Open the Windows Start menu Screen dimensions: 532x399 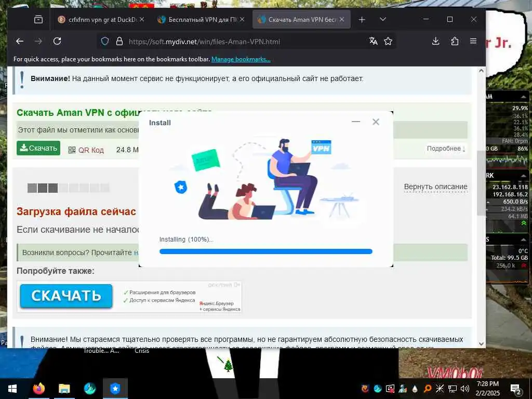(12, 389)
